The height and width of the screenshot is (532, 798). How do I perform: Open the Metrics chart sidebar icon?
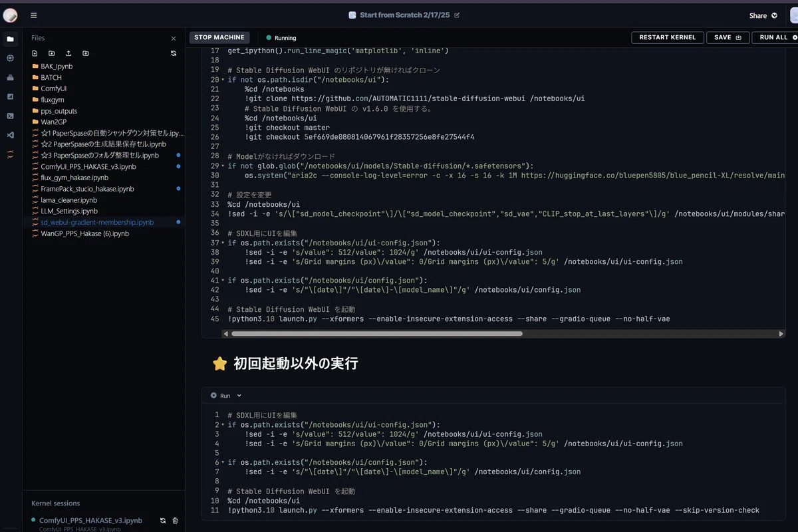tap(10, 96)
